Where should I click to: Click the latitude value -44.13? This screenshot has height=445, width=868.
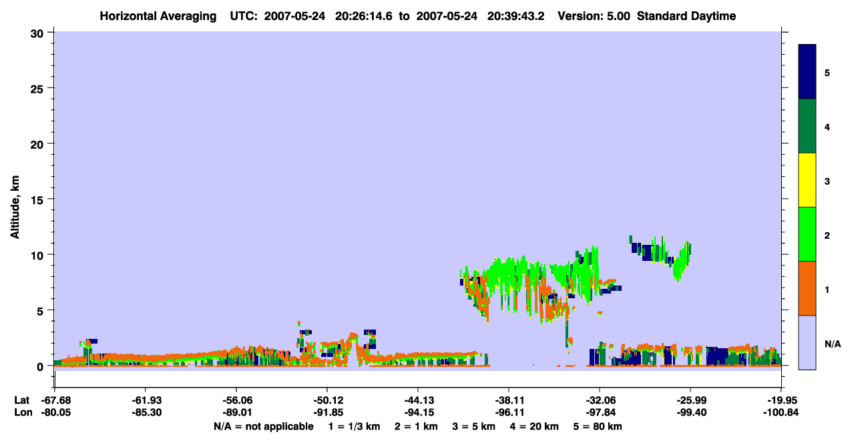coord(418,400)
